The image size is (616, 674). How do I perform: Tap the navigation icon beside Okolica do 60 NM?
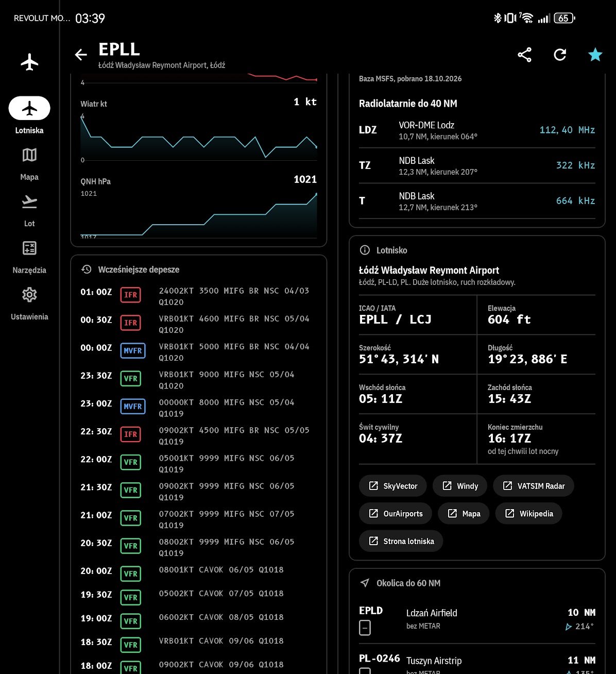[365, 583]
